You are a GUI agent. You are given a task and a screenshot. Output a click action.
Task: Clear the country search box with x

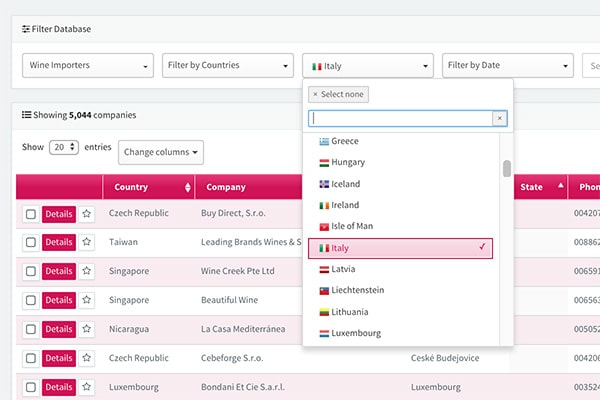[500, 118]
